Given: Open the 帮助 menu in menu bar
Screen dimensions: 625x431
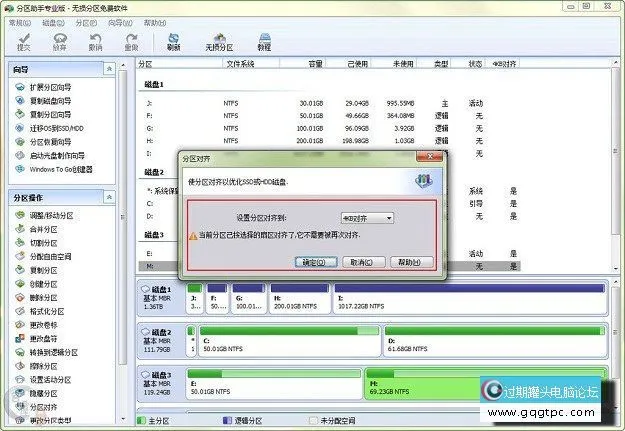Looking at the screenshot, I should pos(155,21).
